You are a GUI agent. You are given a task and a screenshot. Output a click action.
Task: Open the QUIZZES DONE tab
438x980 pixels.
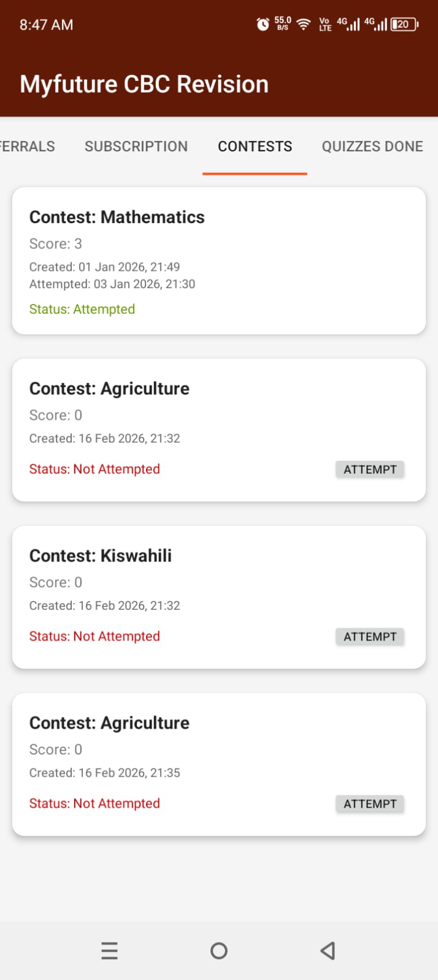click(372, 146)
